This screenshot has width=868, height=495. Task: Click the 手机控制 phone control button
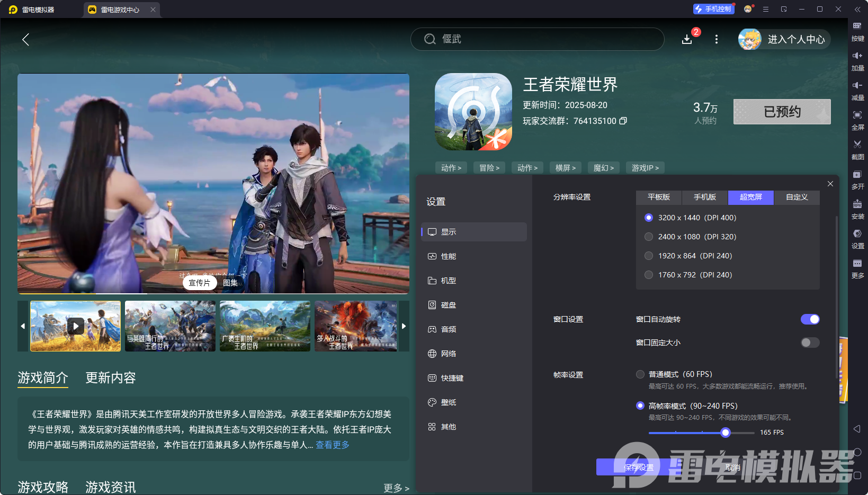pos(713,9)
